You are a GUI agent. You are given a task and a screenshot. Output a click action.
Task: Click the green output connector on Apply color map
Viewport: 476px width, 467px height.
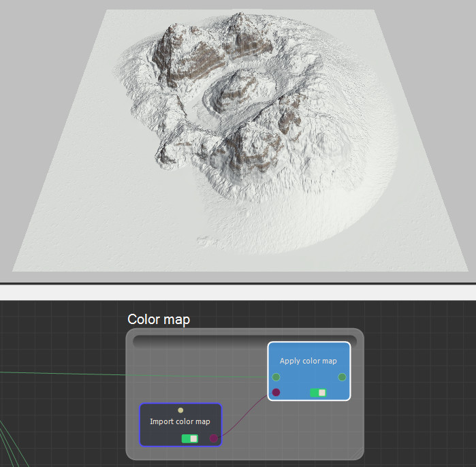click(x=342, y=377)
